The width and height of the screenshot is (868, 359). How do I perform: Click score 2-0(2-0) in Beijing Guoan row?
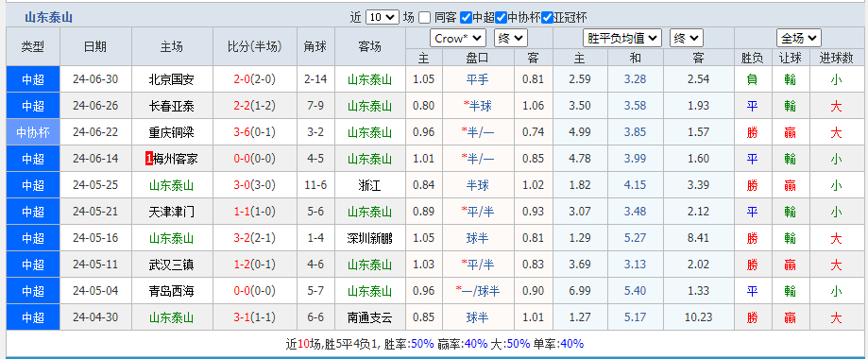(255, 79)
